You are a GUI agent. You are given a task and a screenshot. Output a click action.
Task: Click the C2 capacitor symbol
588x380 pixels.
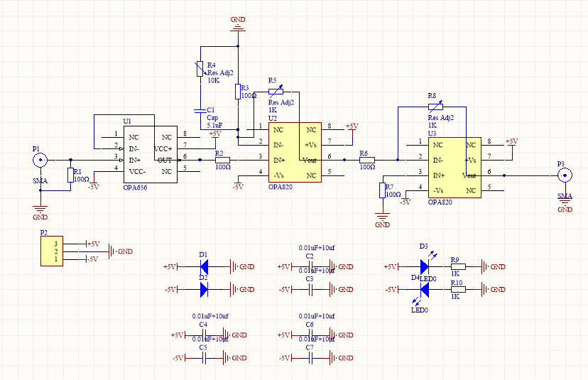tap(310, 267)
